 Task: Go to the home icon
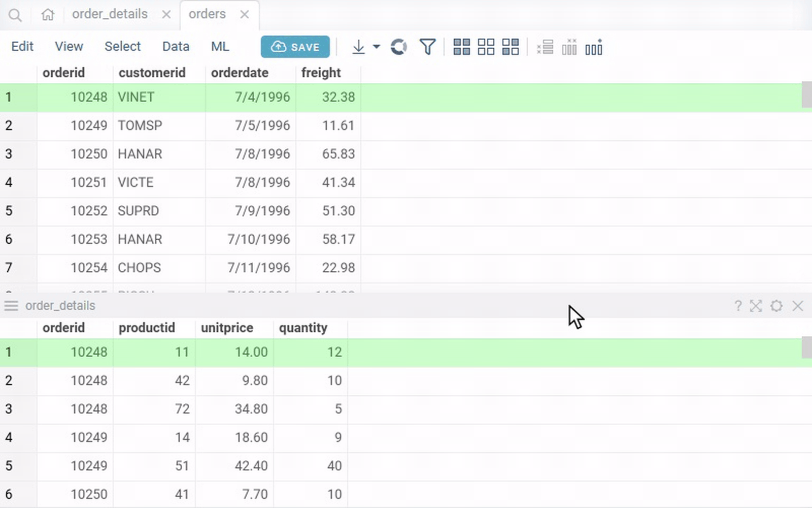click(x=48, y=15)
